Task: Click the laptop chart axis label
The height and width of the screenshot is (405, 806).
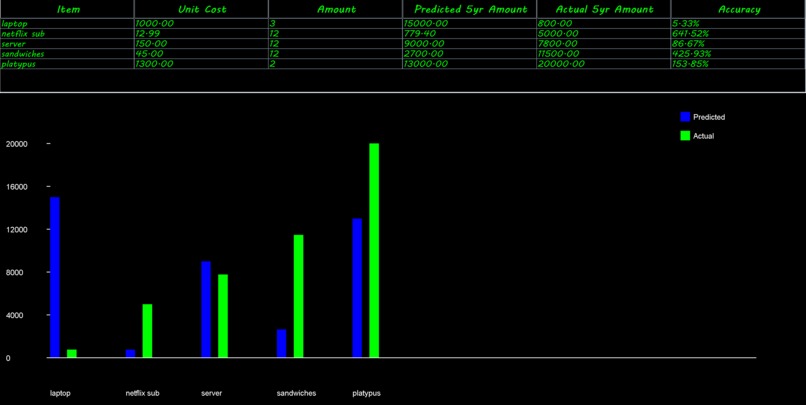Action: pos(60,393)
